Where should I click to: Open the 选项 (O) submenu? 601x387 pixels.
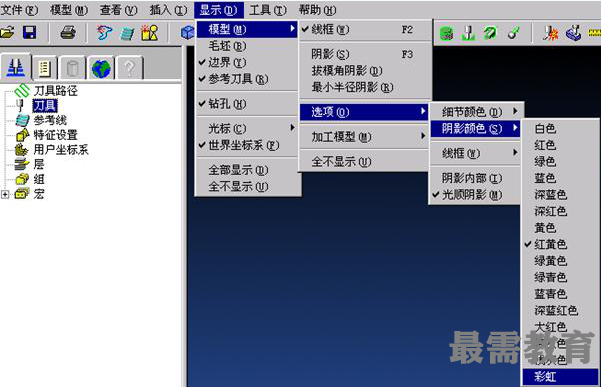point(364,112)
